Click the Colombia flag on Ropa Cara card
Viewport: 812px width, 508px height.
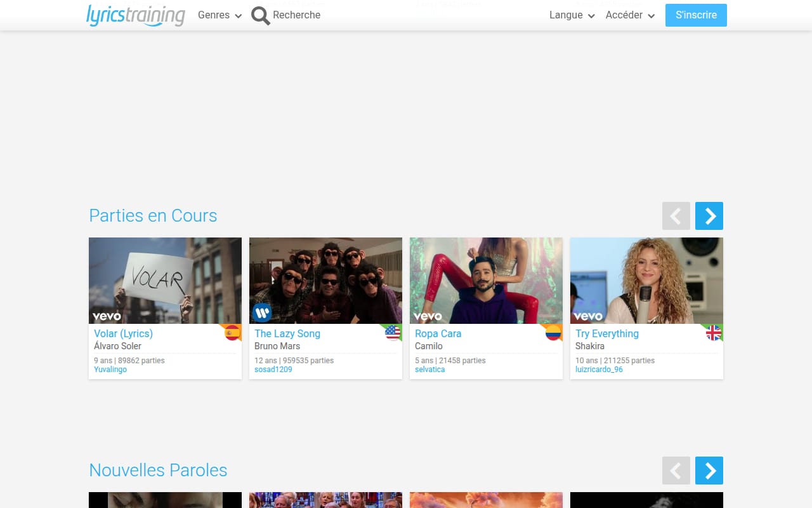point(553,333)
